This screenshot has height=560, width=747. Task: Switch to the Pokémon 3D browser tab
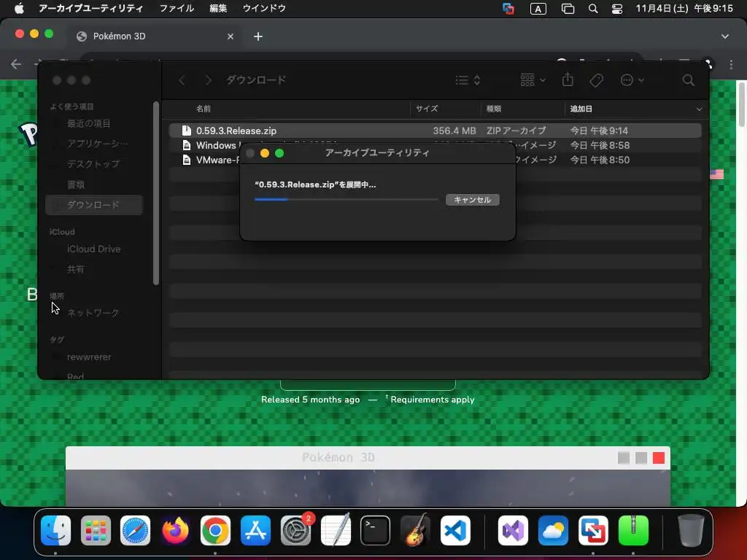click(154, 36)
